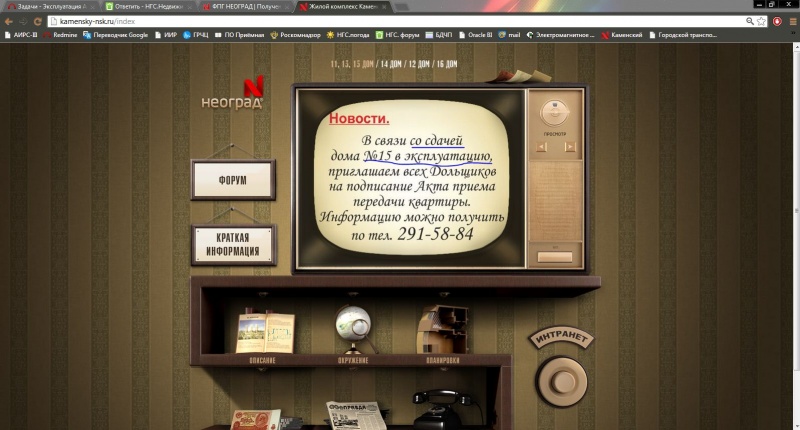800x430 pixels.
Task: Open the Oracle BI bookmark
Action: coord(476,35)
